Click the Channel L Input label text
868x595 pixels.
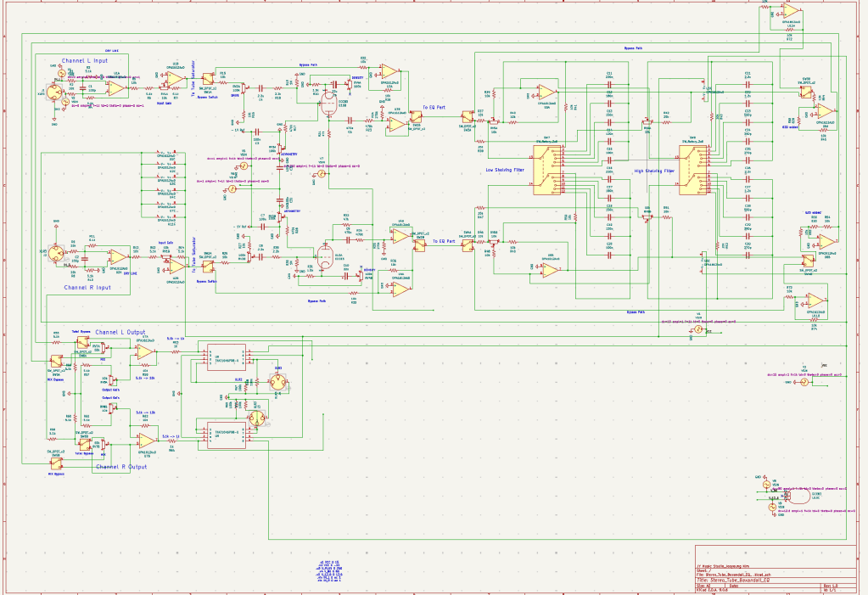coord(87,62)
